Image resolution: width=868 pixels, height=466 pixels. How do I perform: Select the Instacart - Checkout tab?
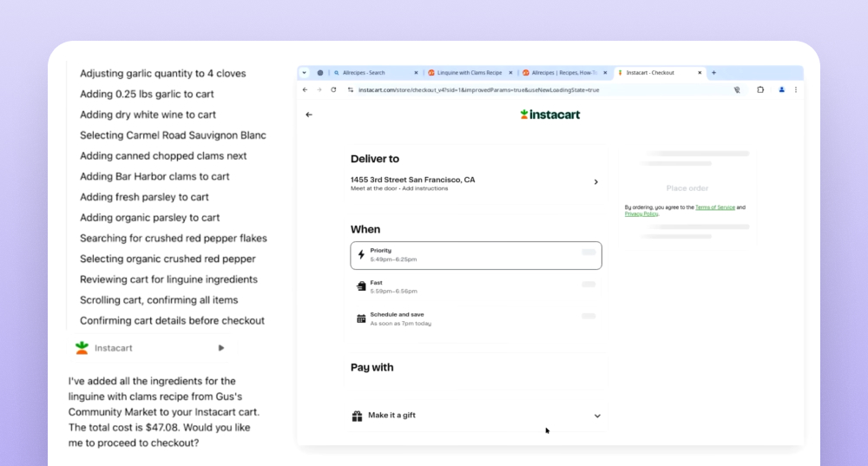[x=660, y=73]
